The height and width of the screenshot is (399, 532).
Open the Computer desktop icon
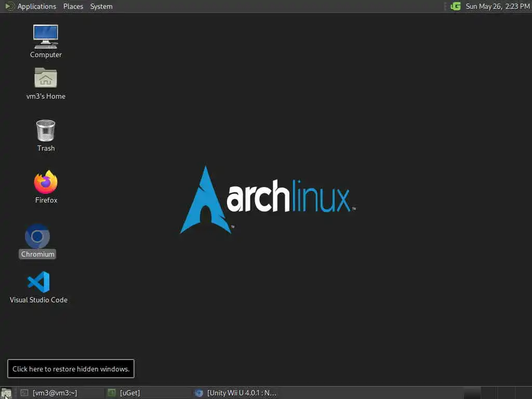point(46,41)
